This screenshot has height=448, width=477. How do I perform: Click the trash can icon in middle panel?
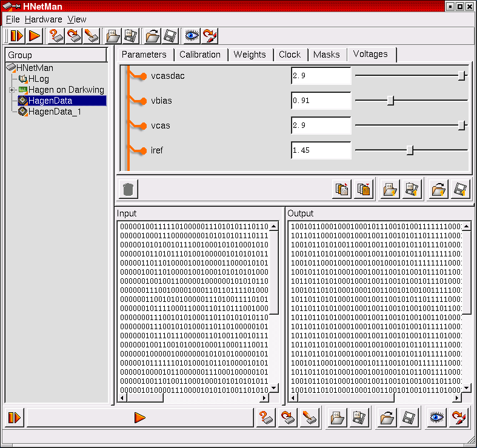(x=127, y=189)
